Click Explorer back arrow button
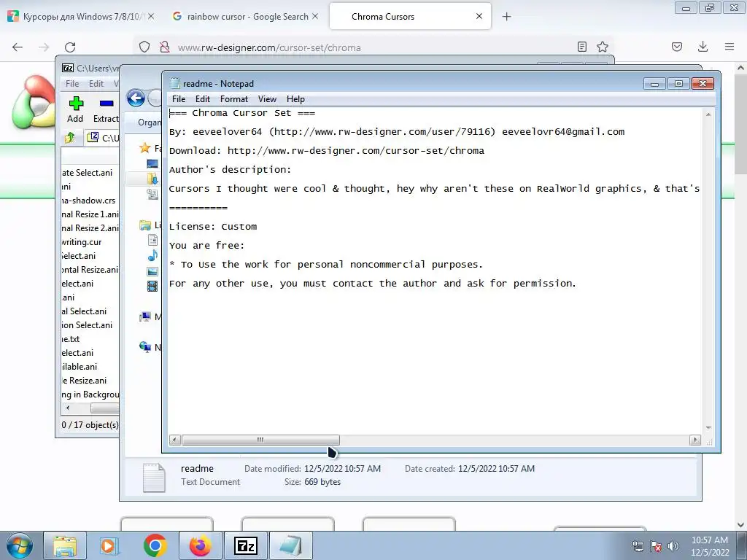747x560 pixels. [136, 98]
